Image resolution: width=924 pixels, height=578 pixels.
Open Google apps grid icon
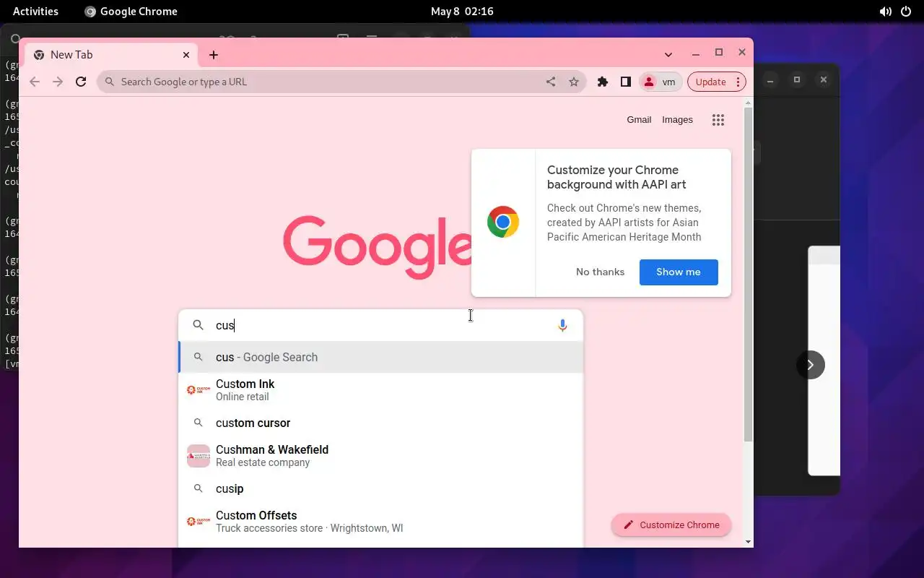pyautogui.click(x=718, y=120)
